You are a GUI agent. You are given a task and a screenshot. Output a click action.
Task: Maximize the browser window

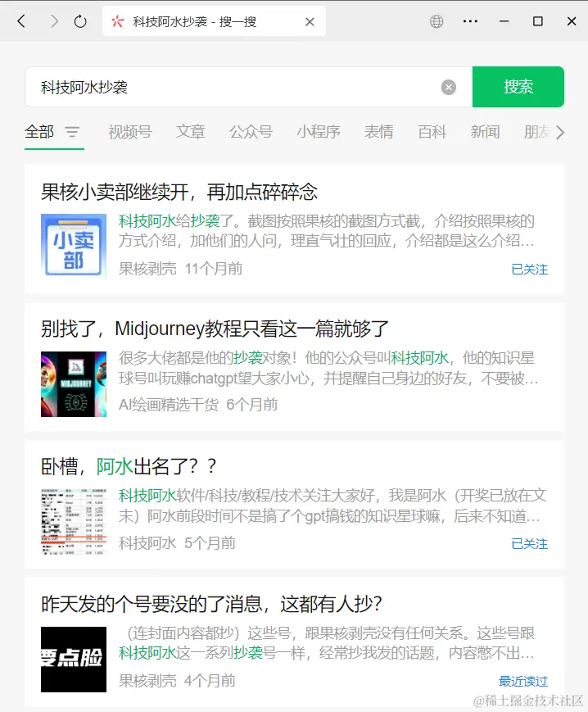(538, 21)
